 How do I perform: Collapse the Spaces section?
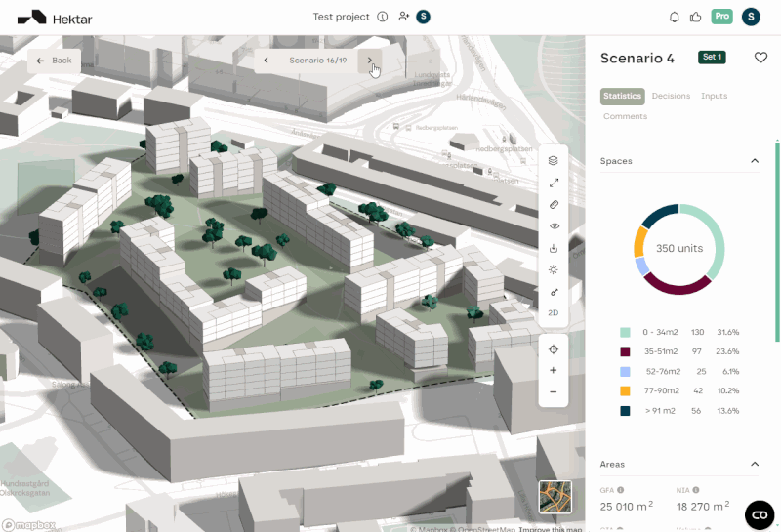[x=755, y=161]
